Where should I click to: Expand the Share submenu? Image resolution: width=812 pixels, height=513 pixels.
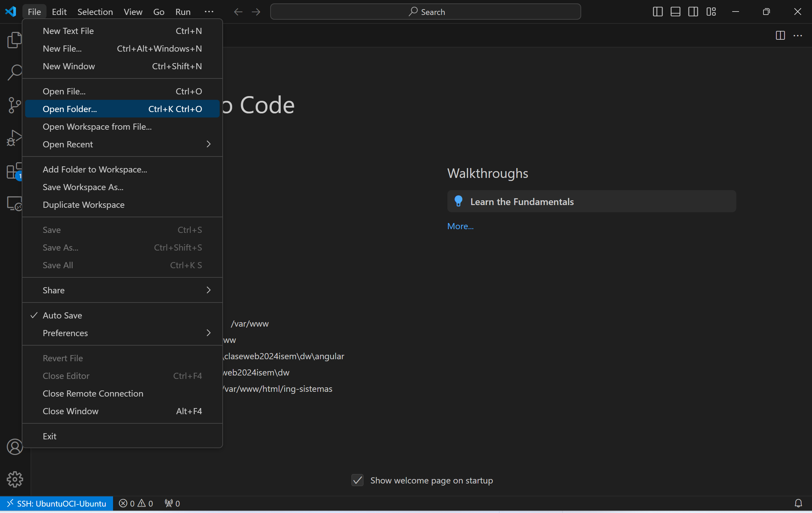pyautogui.click(x=122, y=290)
